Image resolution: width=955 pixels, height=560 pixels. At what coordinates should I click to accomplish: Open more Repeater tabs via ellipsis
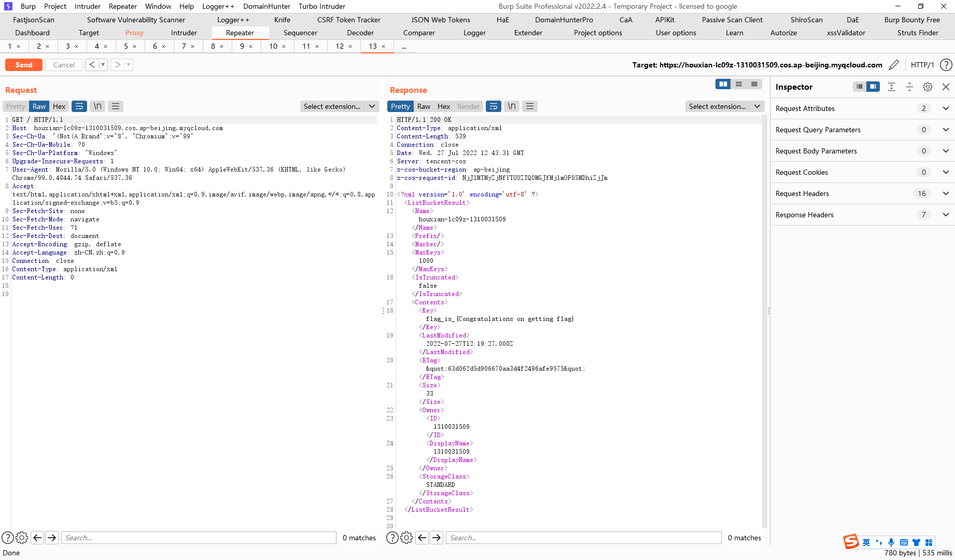[x=404, y=46]
